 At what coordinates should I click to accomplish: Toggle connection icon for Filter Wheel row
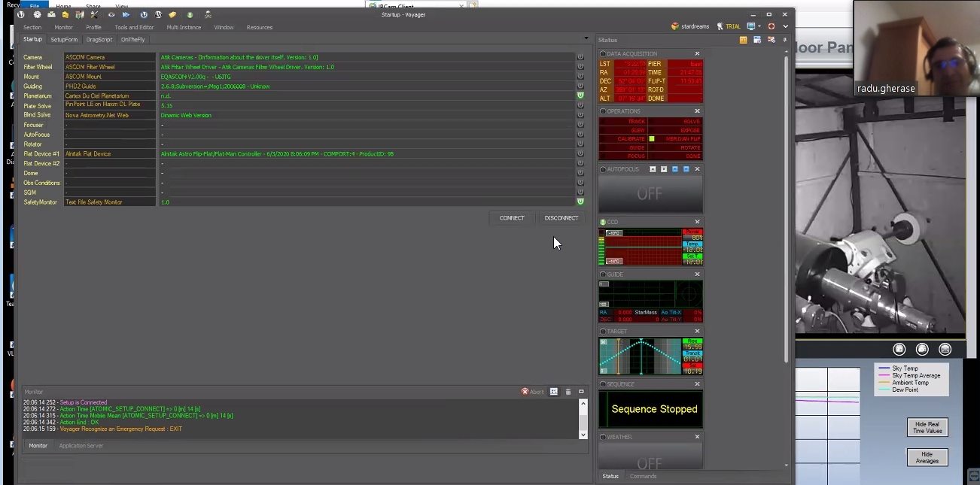pyautogui.click(x=580, y=67)
